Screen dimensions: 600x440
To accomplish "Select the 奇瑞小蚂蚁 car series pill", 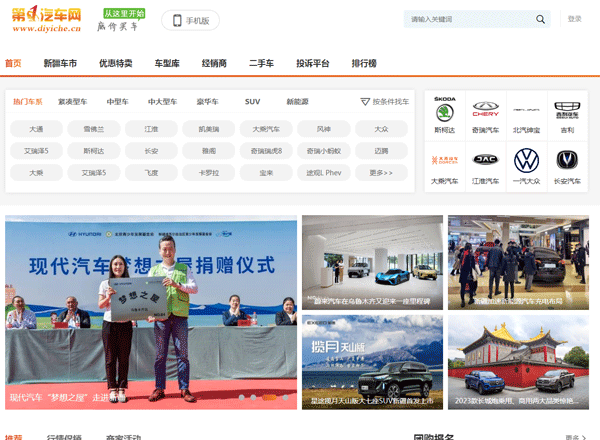I will (x=324, y=151).
